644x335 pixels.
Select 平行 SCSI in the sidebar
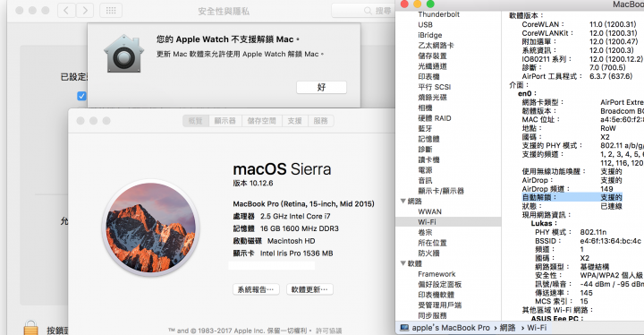click(434, 87)
